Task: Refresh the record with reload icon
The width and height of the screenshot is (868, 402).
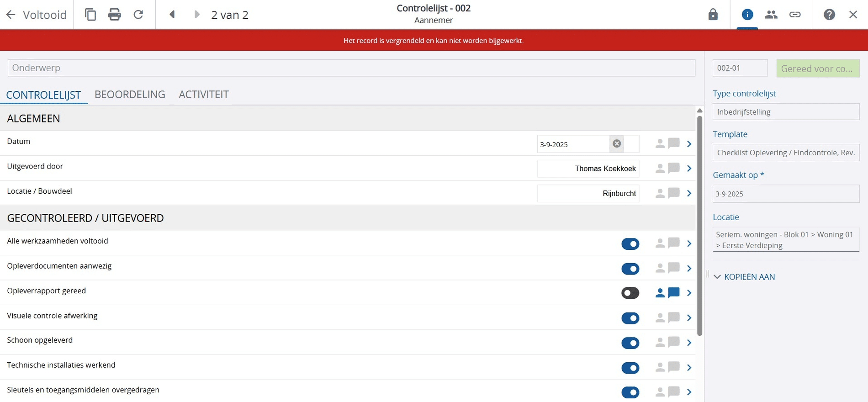Action: [138, 15]
